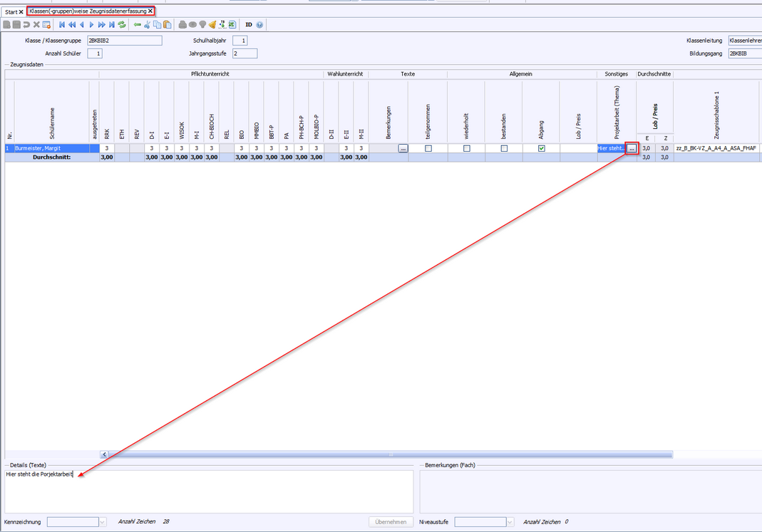Switch to the Start tab
Viewport: 762px width, 532px height.
[11, 12]
